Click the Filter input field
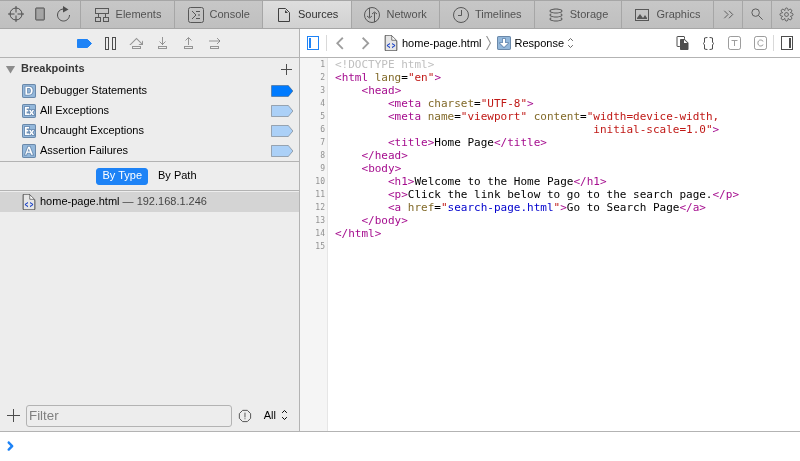 (128, 415)
